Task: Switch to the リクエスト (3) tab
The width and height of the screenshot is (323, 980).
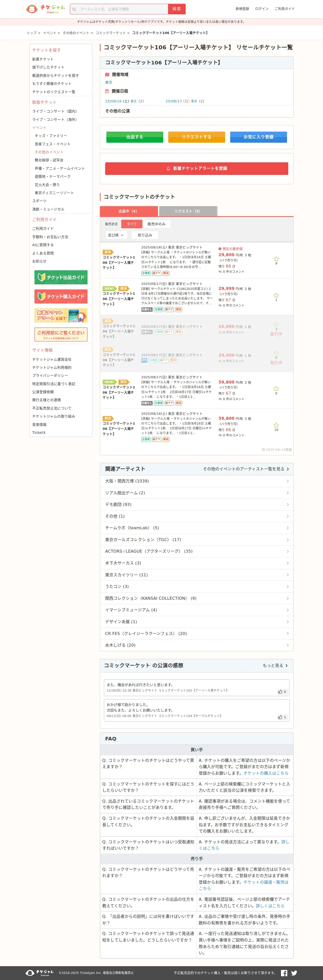Action: tap(188, 211)
